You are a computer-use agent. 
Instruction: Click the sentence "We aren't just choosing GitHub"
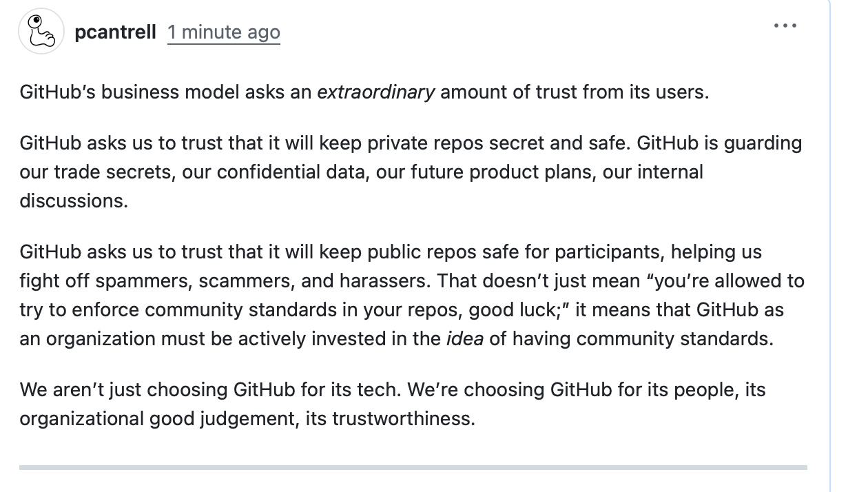[209, 390]
